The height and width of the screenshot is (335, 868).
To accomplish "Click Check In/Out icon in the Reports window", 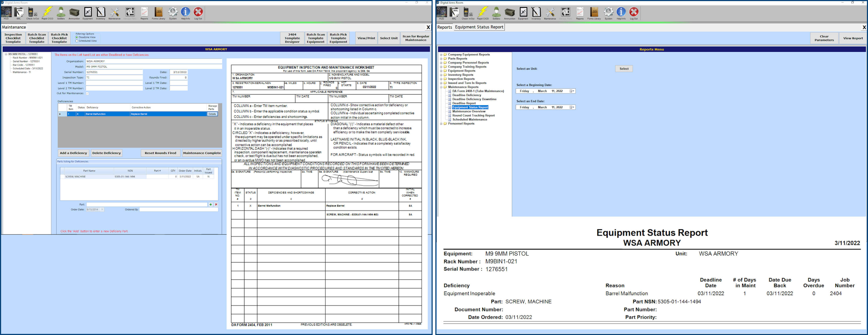I will coord(468,13).
